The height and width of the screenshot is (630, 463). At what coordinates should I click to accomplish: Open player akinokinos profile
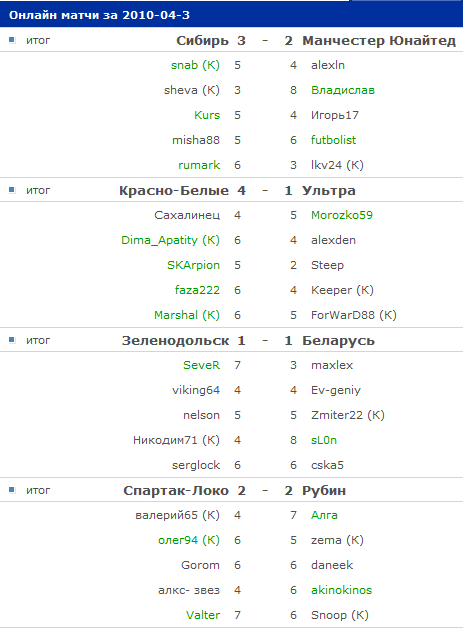[342, 590]
